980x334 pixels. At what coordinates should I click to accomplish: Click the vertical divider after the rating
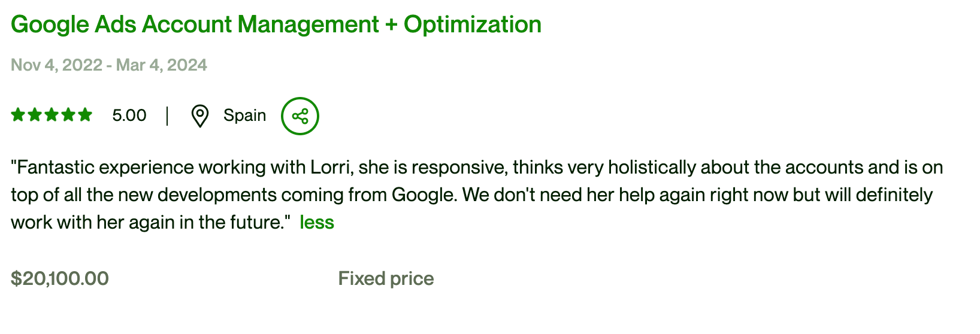(167, 116)
